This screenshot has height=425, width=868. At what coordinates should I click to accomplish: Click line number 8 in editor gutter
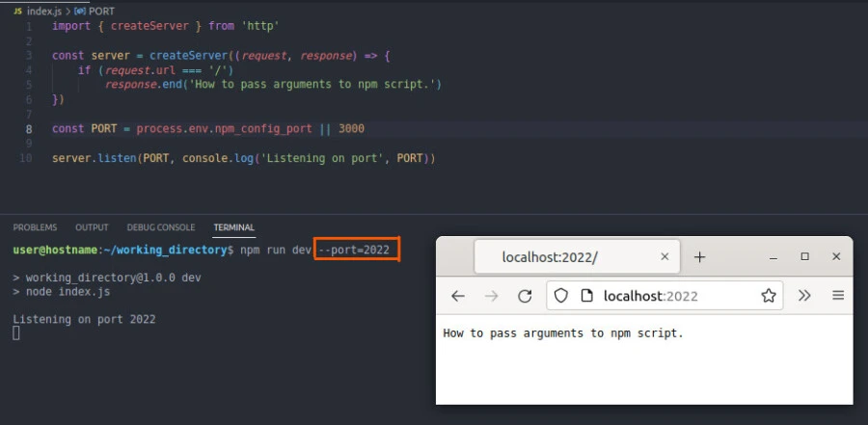[x=29, y=128]
